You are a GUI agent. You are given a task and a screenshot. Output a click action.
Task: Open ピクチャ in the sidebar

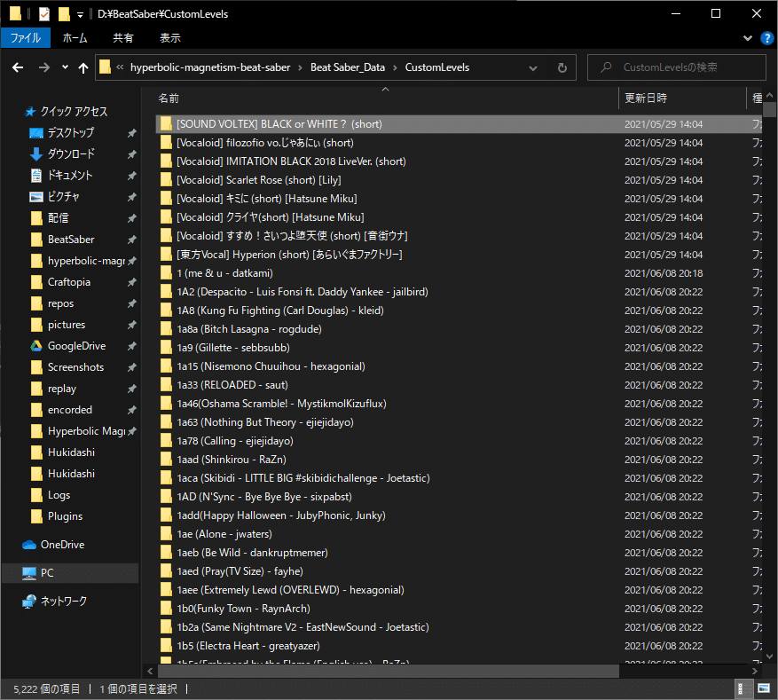[x=64, y=197]
